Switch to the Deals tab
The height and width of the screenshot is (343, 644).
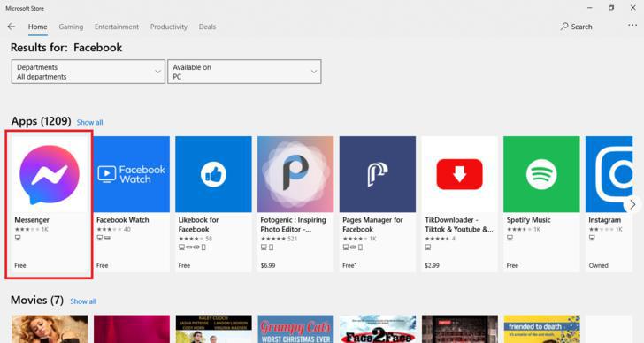(x=207, y=27)
